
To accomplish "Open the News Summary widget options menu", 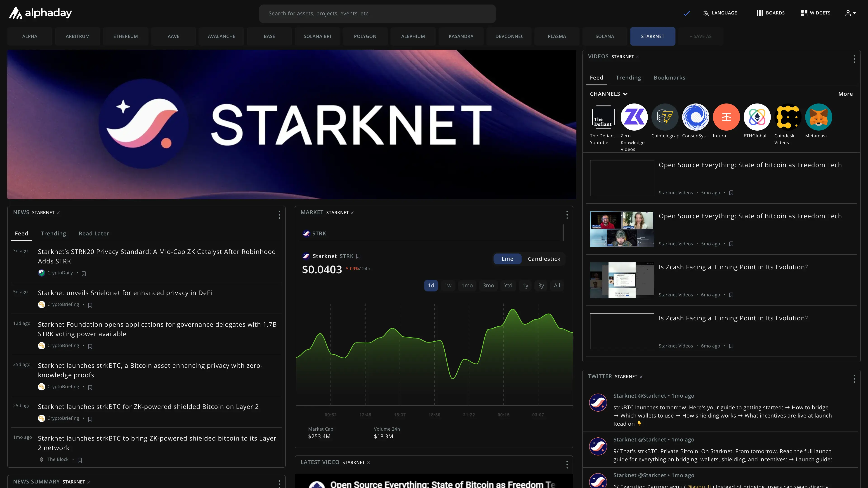I will point(279,484).
